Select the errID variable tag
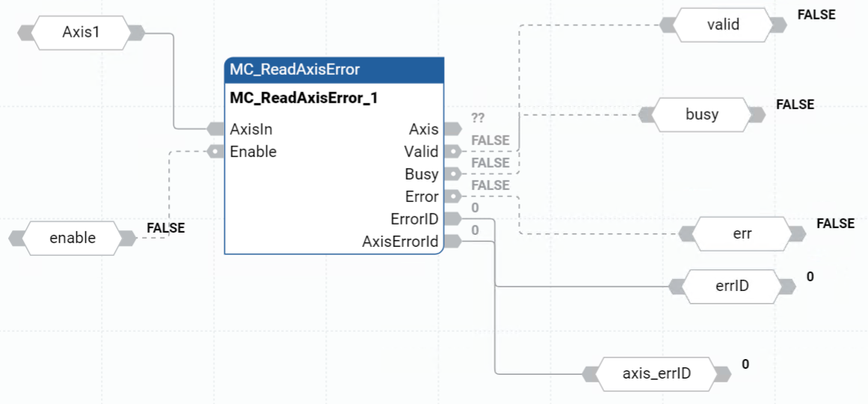The image size is (868, 404). tap(733, 286)
